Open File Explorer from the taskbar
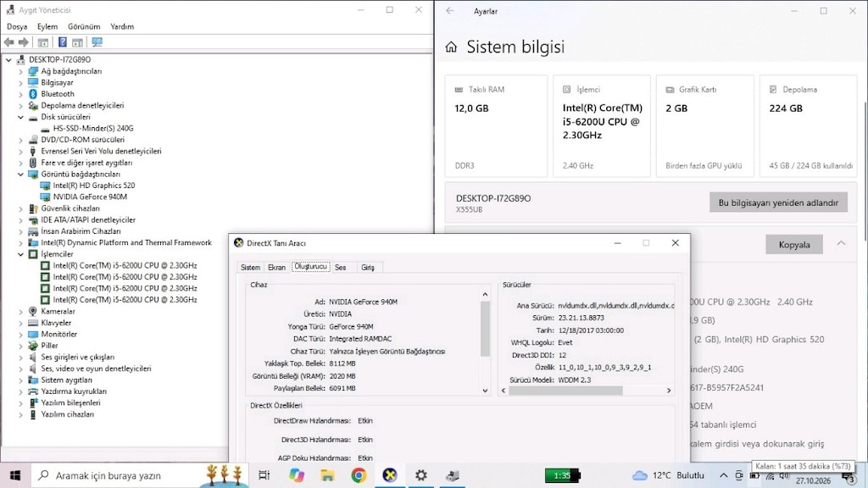Screen dimensions: 868x488 [x=327, y=475]
